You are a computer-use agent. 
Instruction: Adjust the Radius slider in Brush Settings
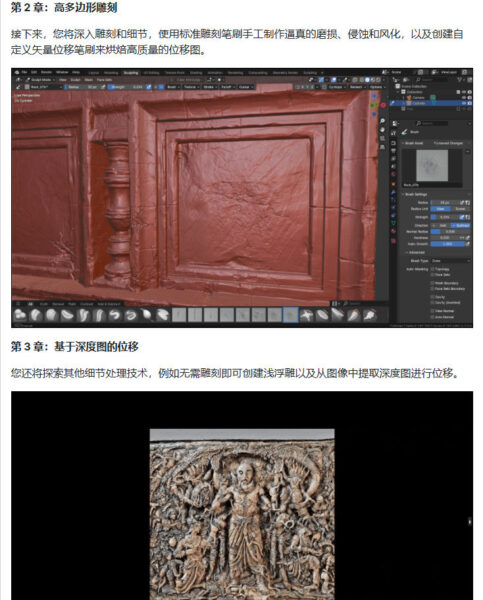[x=444, y=202]
